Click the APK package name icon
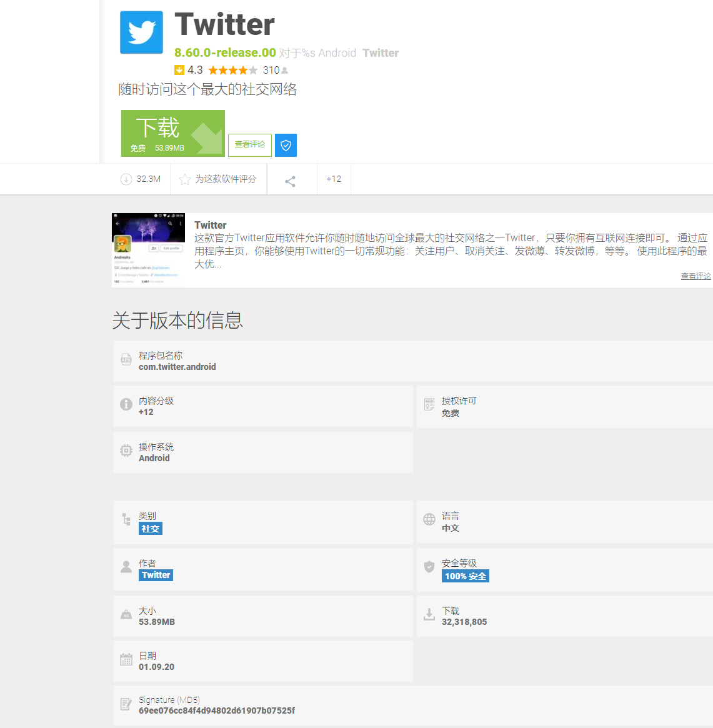Viewport: 713px width, 728px height. (126, 360)
